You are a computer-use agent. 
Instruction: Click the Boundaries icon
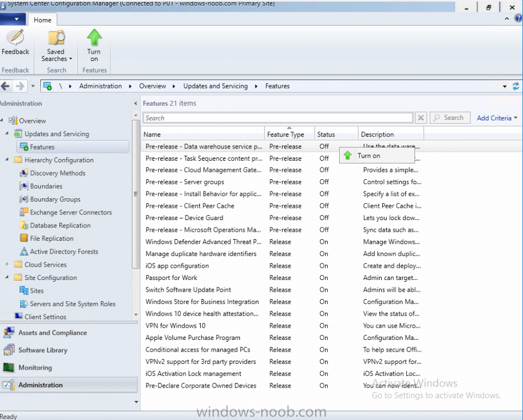click(x=24, y=186)
